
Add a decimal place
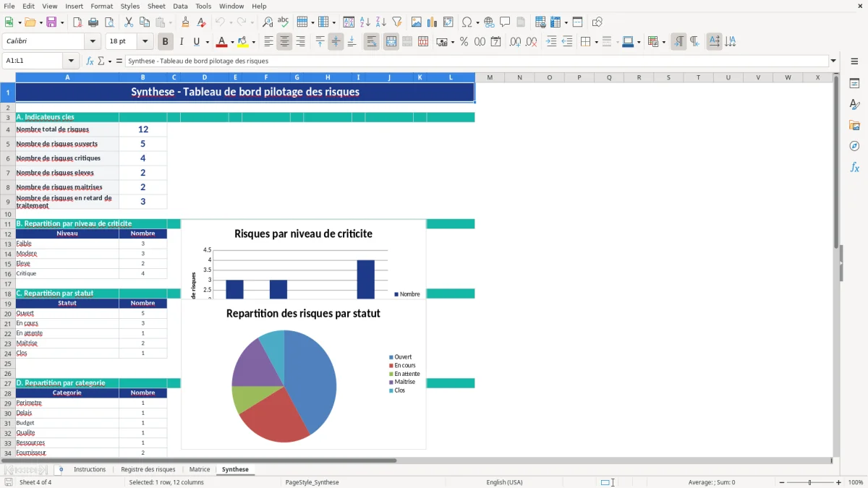coord(515,42)
